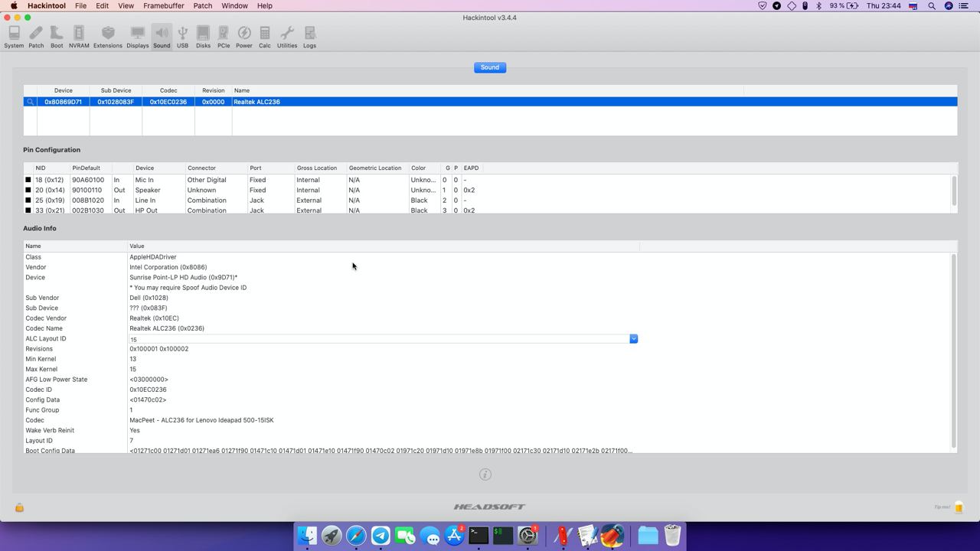980x551 pixels.
Task: Open the Window menu
Action: pos(234,5)
